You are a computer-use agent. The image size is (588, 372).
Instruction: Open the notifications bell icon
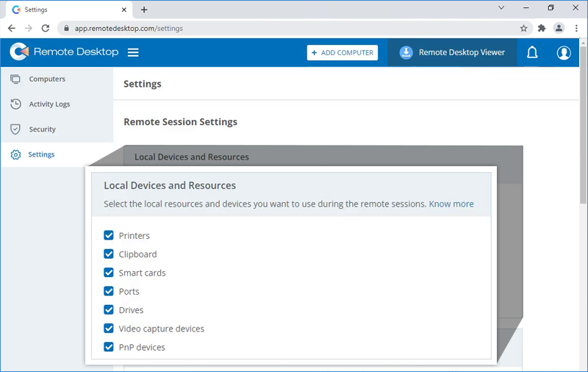[532, 52]
